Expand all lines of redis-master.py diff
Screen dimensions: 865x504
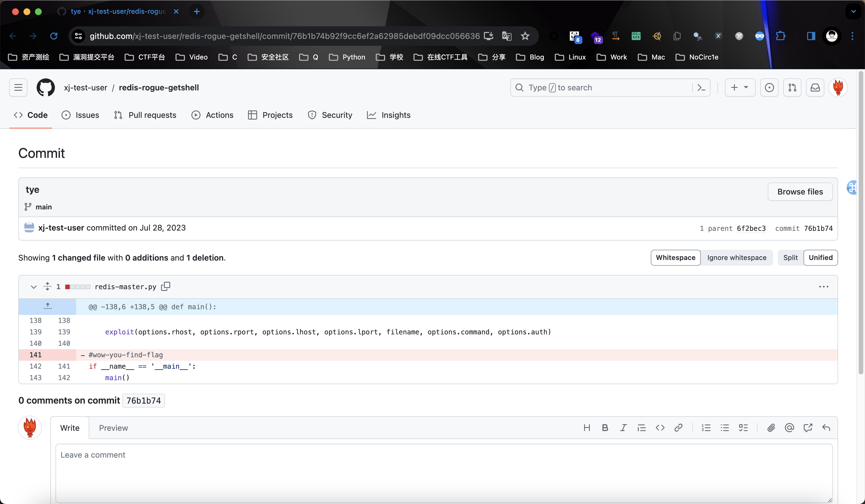(47, 286)
